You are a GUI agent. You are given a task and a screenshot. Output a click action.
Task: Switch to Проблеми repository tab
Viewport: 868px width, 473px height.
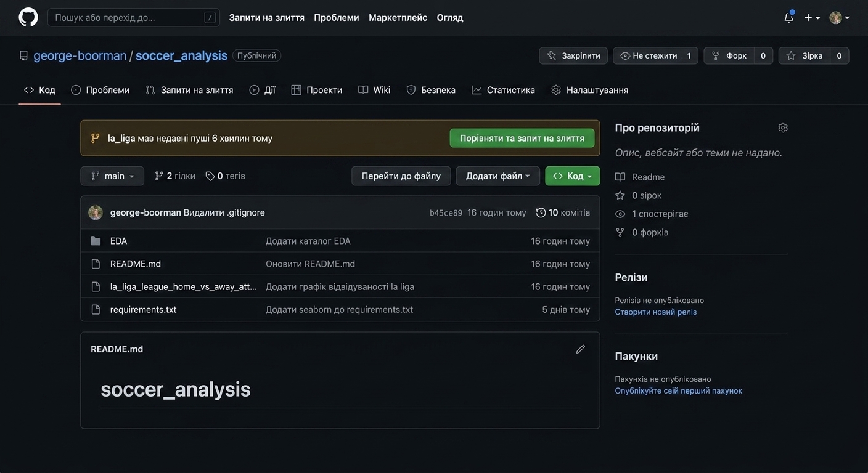(100, 90)
